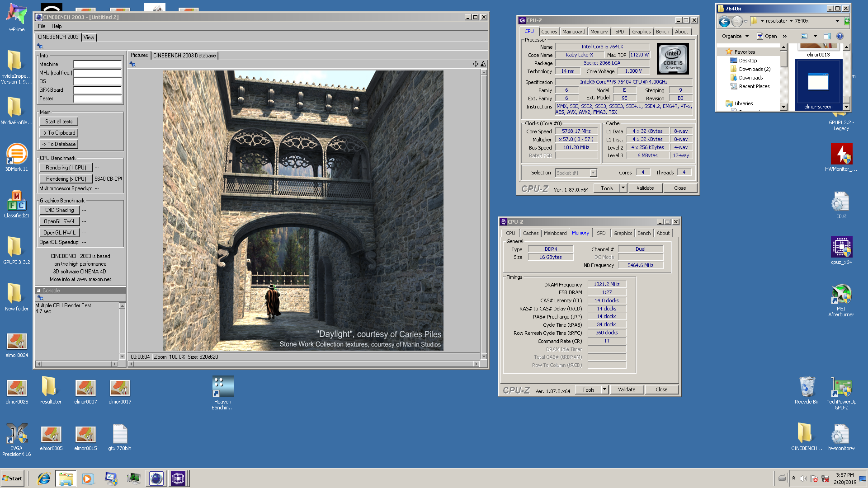Open the resultater folder on desktop
The width and height of the screenshot is (868, 488).
point(51,390)
